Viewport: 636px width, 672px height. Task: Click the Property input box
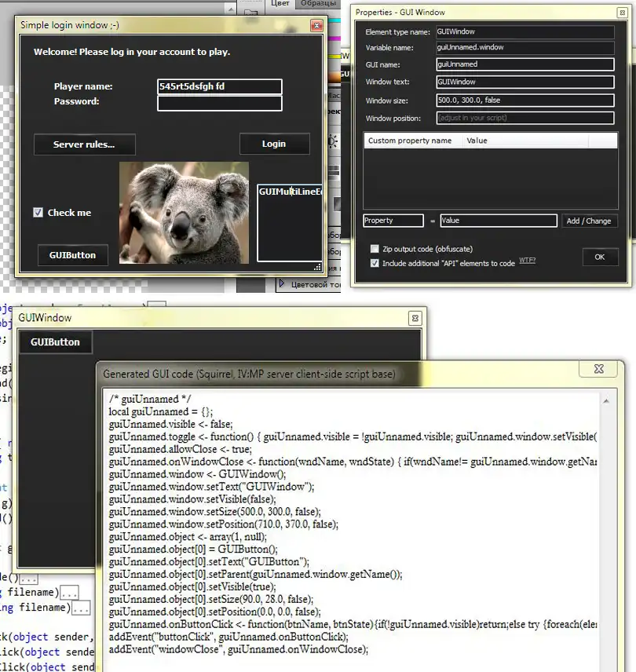point(393,221)
